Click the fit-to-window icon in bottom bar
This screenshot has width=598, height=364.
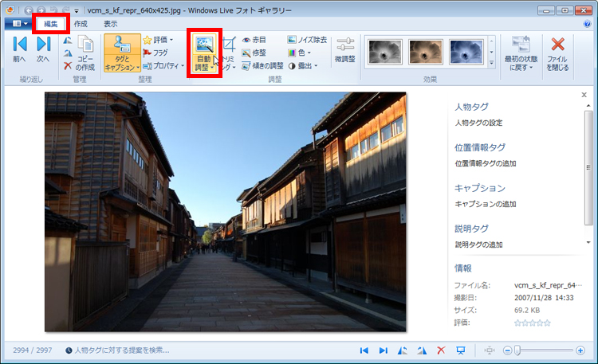pyautogui.click(x=490, y=350)
